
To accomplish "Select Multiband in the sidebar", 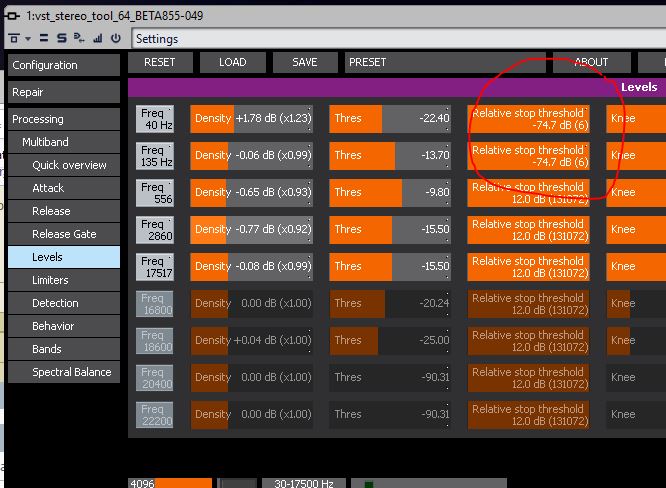I will tap(64, 142).
